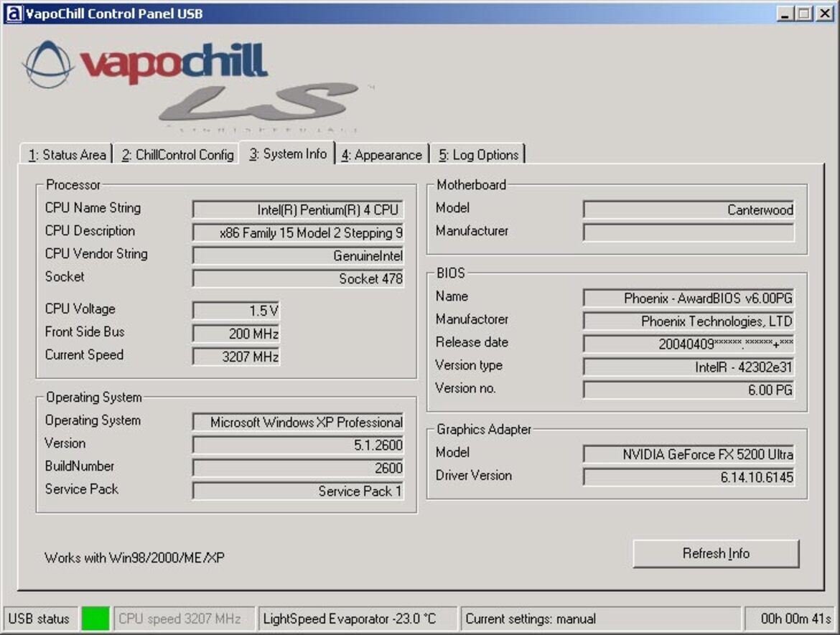
Task: Click the 6.00 PG Version no. field
Action: tap(689, 390)
